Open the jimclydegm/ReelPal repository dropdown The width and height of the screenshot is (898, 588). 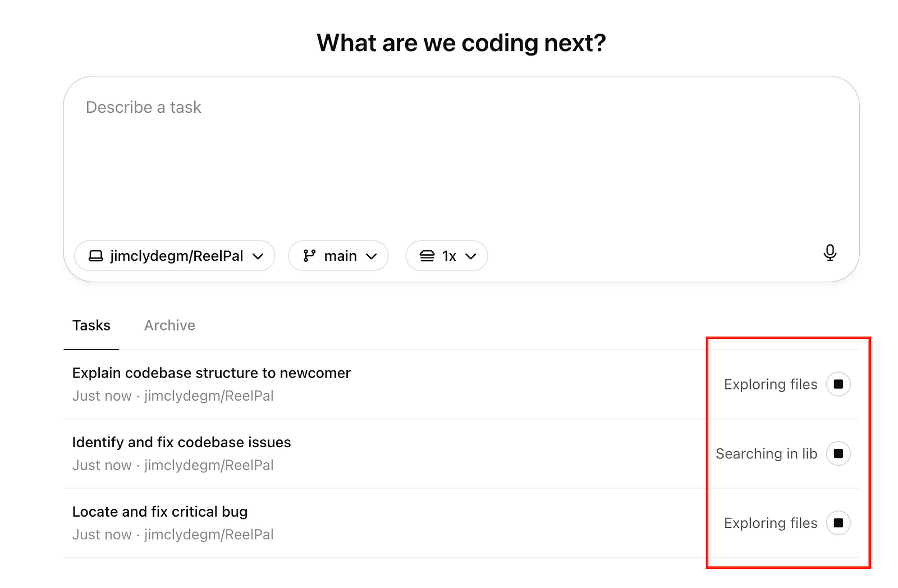pos(174,256)
